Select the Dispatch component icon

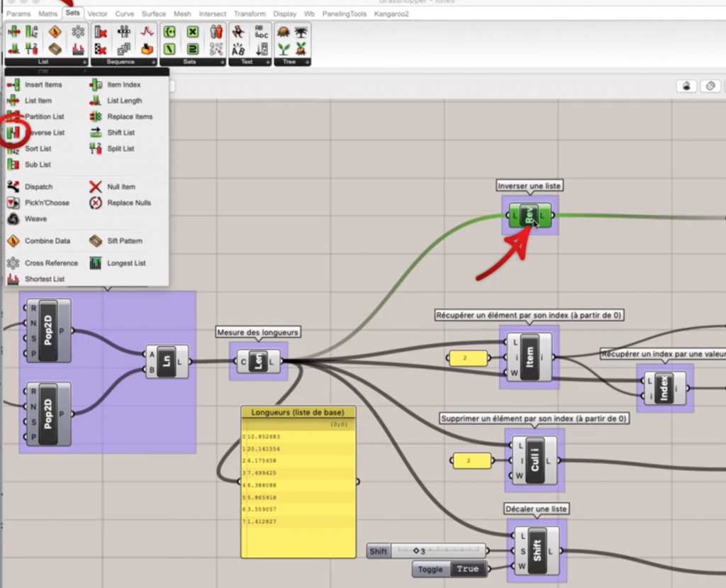13,187
